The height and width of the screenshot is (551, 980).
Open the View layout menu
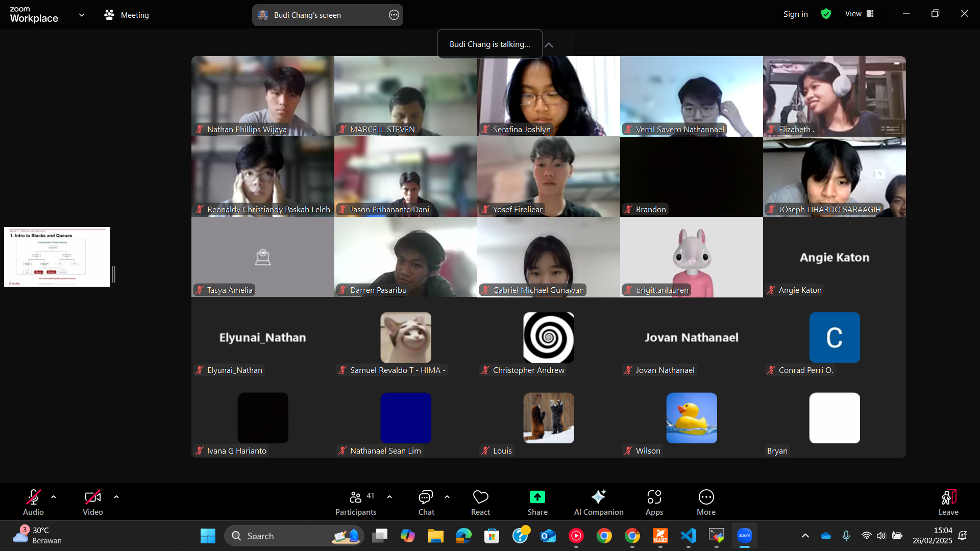(x=860, y=14)
